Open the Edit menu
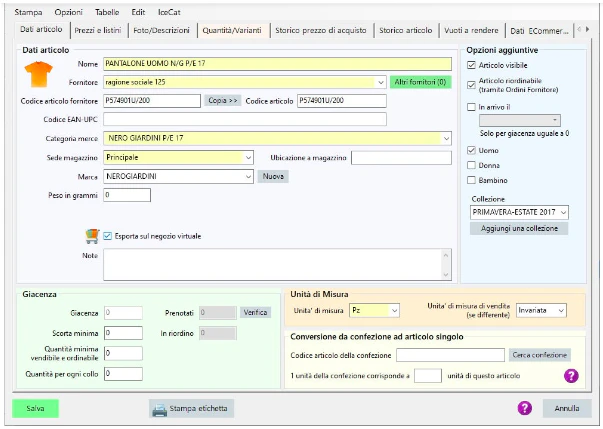 coord(138,12)
